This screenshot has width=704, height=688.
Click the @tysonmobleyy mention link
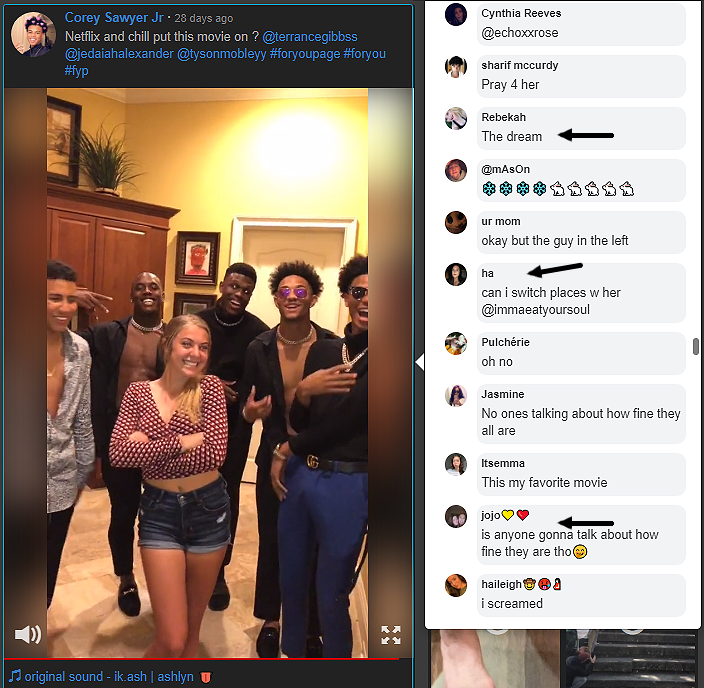pyautogui.click(x=221, y=53)
